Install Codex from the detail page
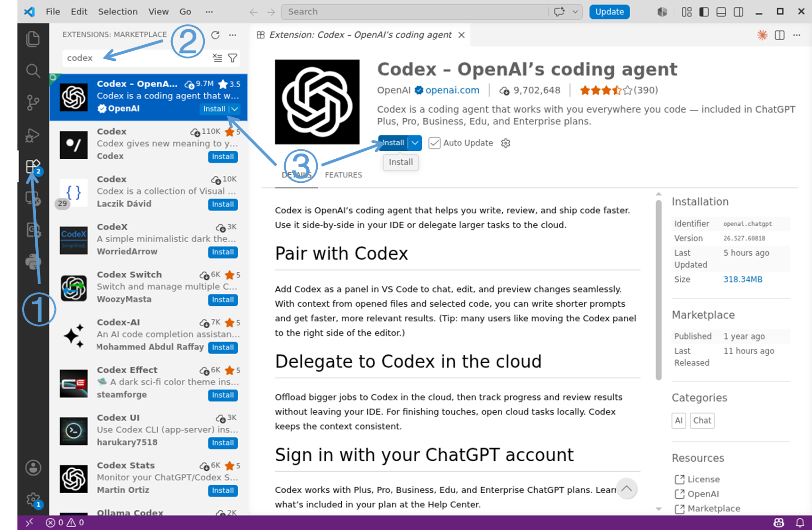812x530 pixels. click(x=393, y=143)
